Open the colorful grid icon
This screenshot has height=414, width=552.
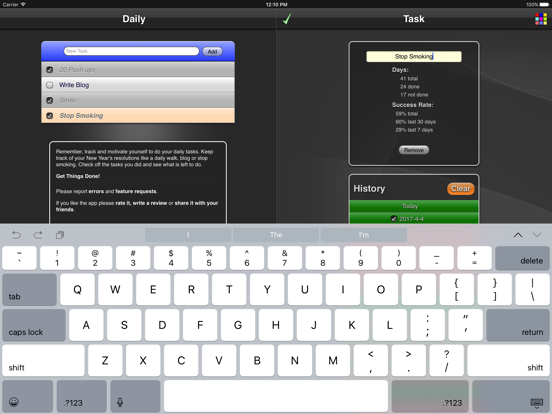541,19
